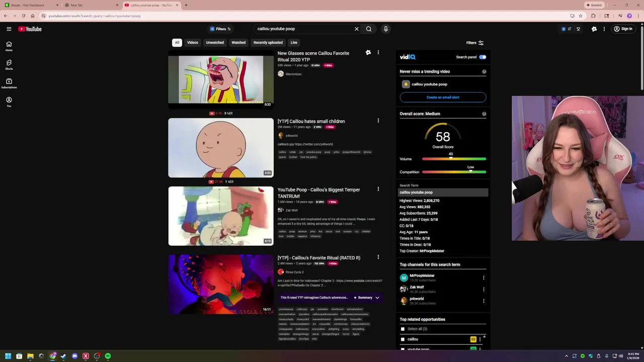644x362 pixels.
Task: Go back with the browser back arrow
Action: 6,16
